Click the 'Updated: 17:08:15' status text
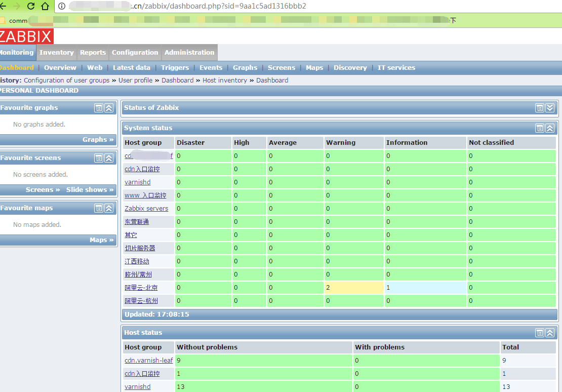The width and height of the screenshot is (562, 392). pyautogui.click(x=156, y=315)
